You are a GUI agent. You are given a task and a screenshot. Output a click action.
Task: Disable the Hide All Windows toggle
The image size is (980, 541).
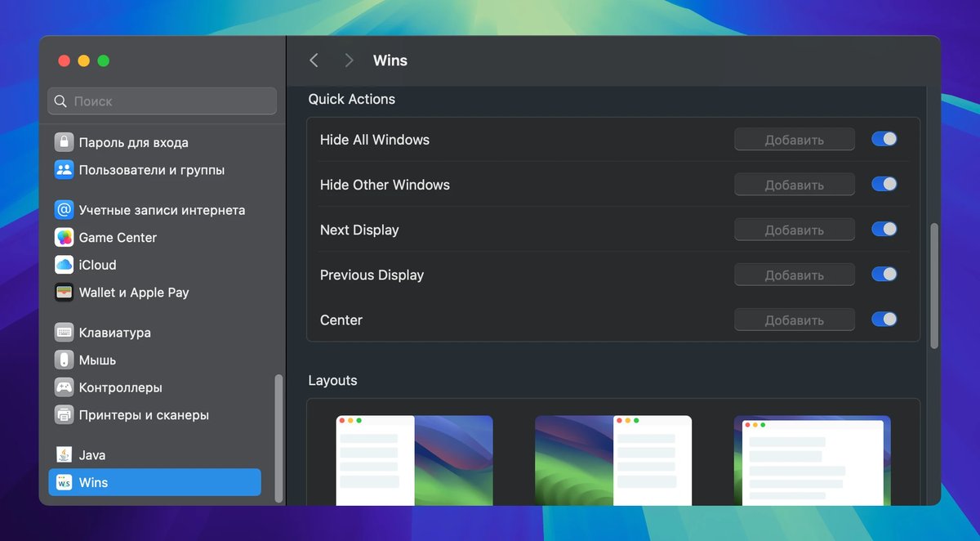pyautogui.click(x=884, y=140)
